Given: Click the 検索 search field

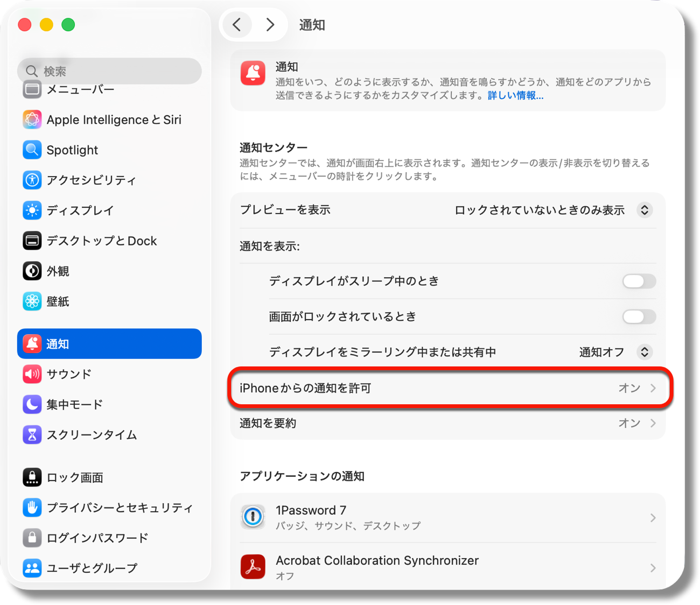Looking at the screenshot, I should 109,71.
